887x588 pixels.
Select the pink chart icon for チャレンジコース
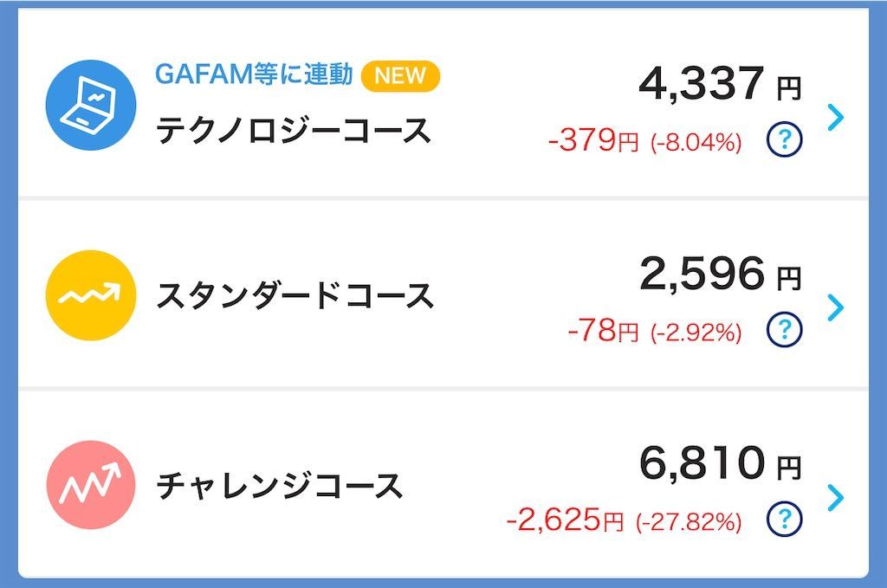[90, 485]
